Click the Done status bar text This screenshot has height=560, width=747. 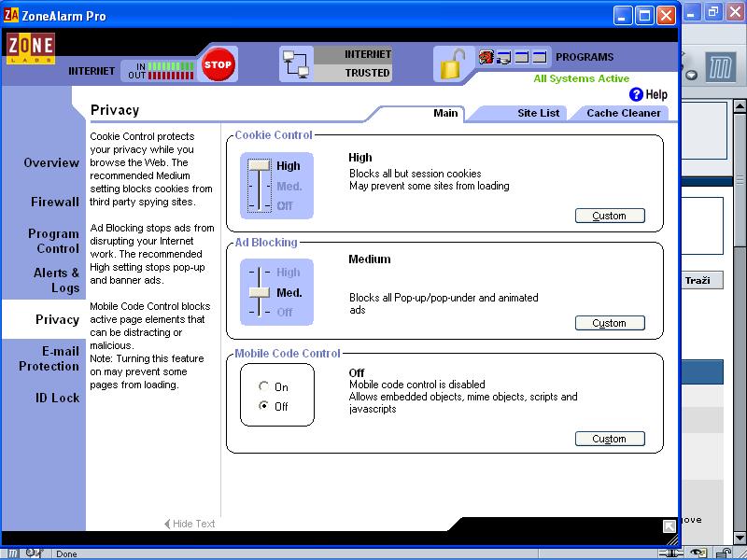point(66,553)
